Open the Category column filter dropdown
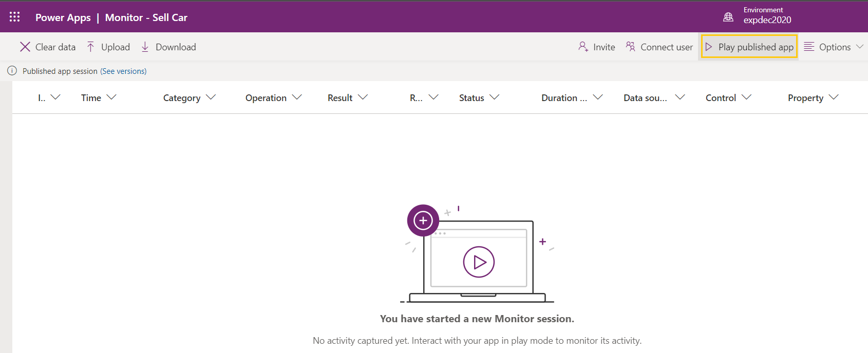 [x=211, y=97]
